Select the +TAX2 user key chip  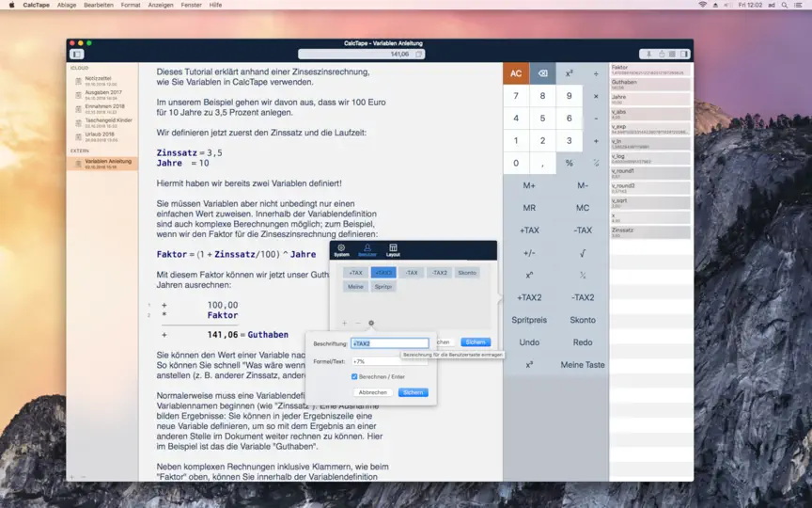(383, 273)
